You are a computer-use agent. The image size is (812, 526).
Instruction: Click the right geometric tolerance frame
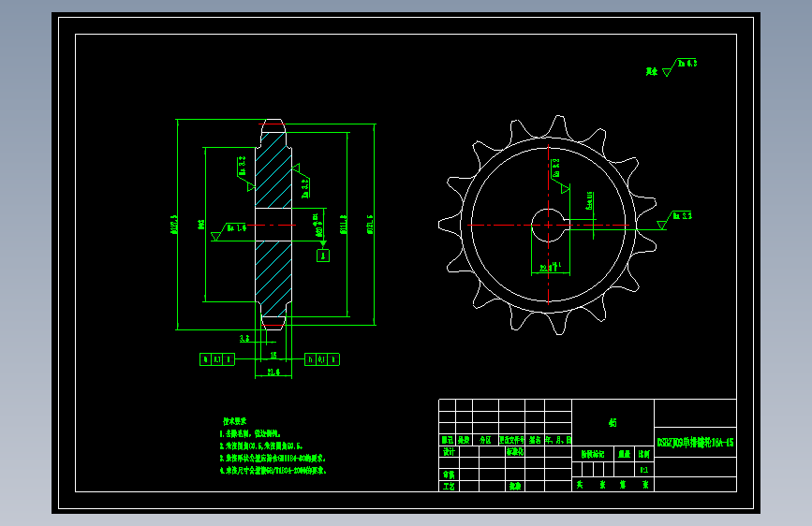tap(322, 359)
